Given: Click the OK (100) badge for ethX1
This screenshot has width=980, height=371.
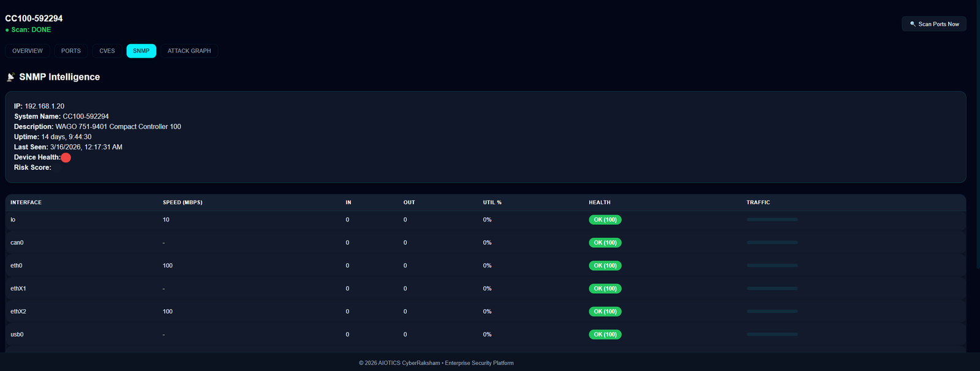Looking at the screenshot, I should pyautogui.click(x=605, y=289).
